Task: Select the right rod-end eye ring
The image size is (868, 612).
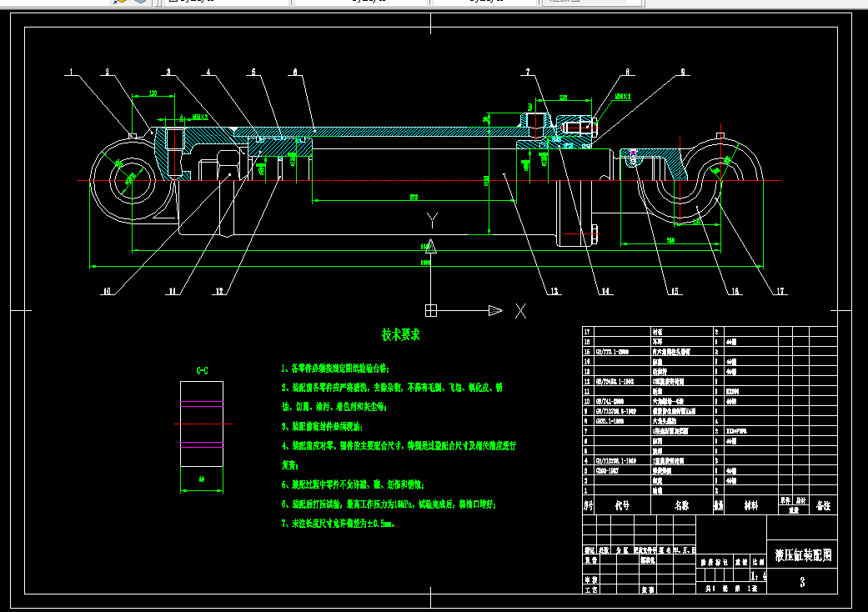Action: [x=720, y=180]
